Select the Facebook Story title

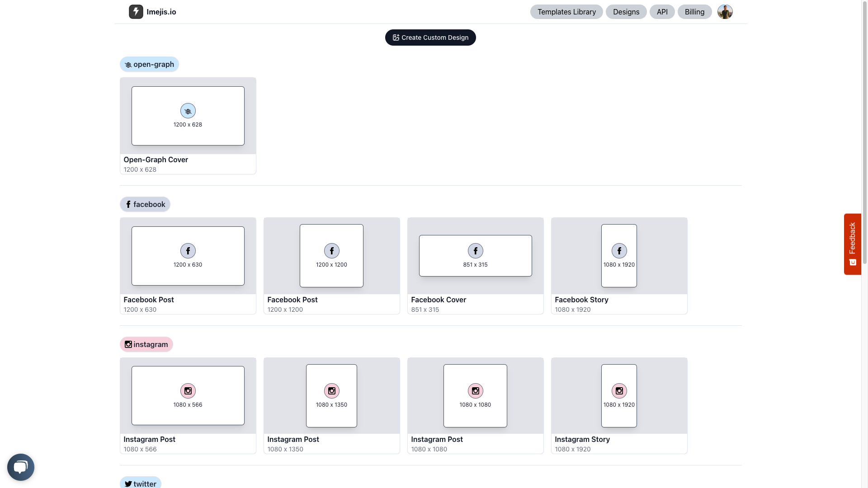[x=581, y=300]
